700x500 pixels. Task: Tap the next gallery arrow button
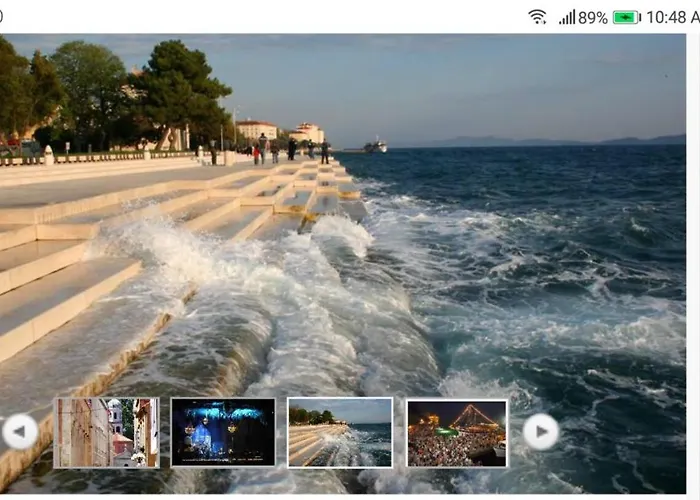pos(541,432)
